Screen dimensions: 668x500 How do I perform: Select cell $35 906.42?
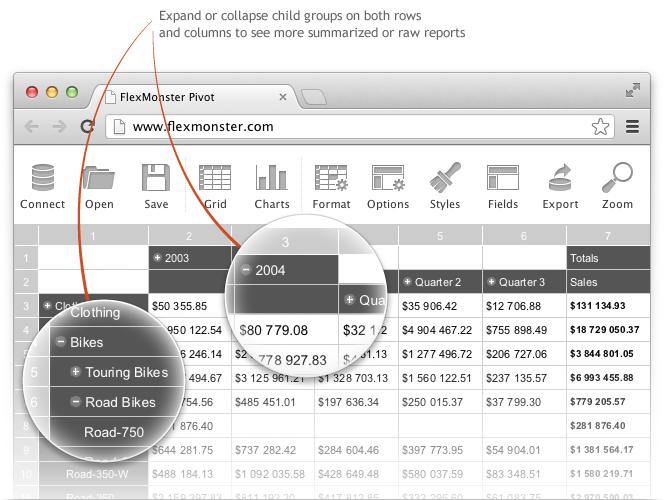point(440,306)
